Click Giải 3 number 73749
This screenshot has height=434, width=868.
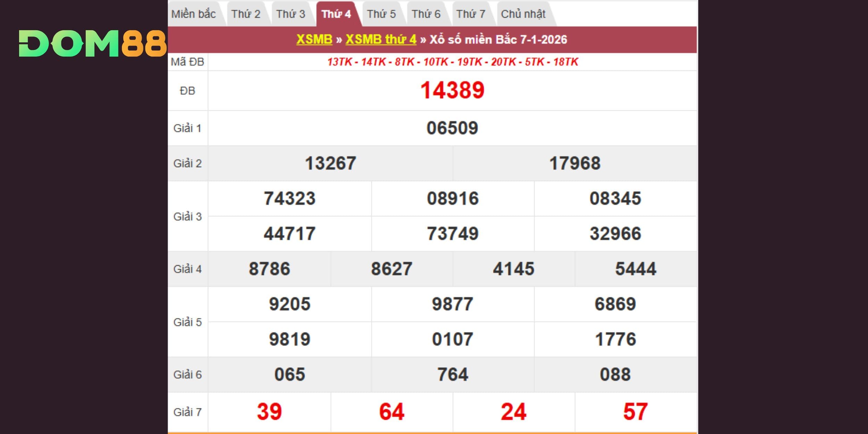pos(452,233)
